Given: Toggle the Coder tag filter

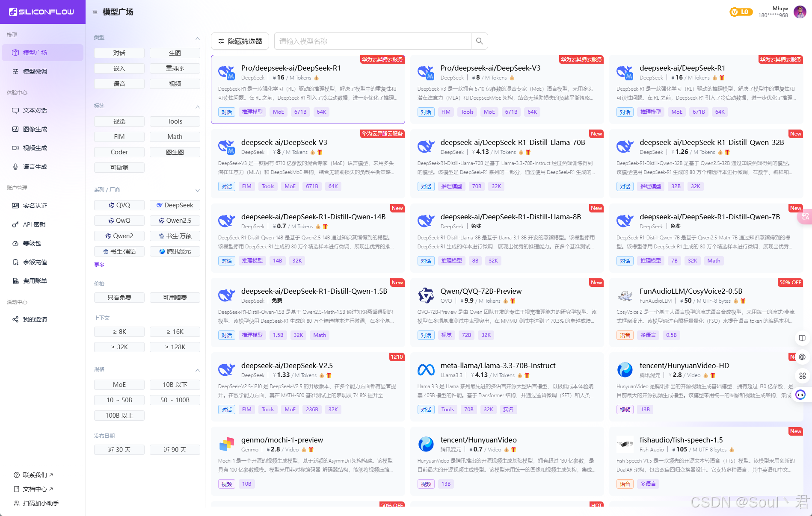Looking at the screenshot, I should click(119, 152).
